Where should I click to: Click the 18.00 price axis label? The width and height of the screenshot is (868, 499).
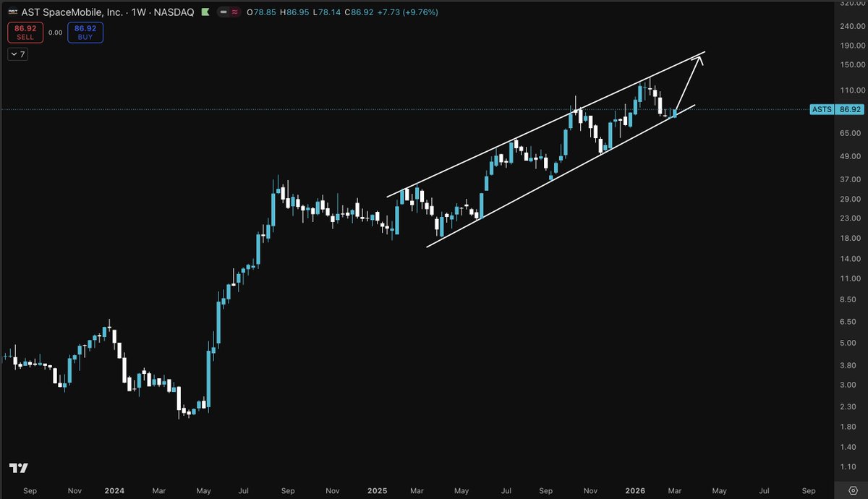[851, 239]
